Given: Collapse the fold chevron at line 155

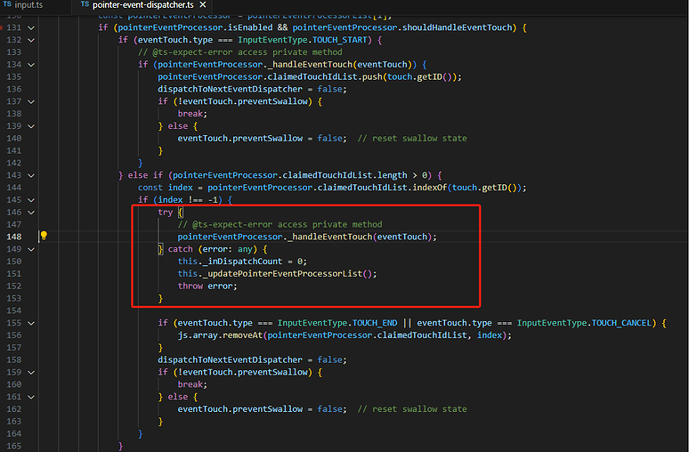Looking at the screenshot, I should tap(31, 323).
